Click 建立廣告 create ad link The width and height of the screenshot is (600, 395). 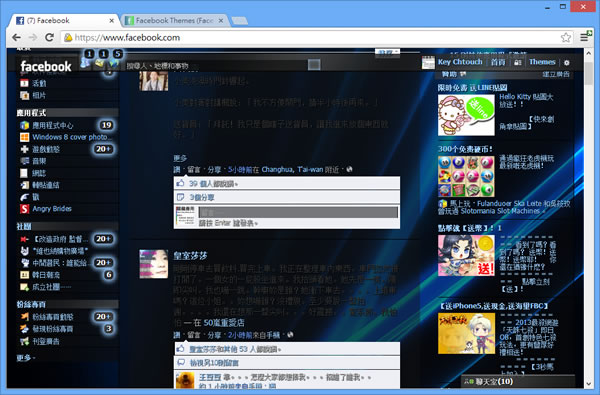pyautogui.click(x=556, y=74)
